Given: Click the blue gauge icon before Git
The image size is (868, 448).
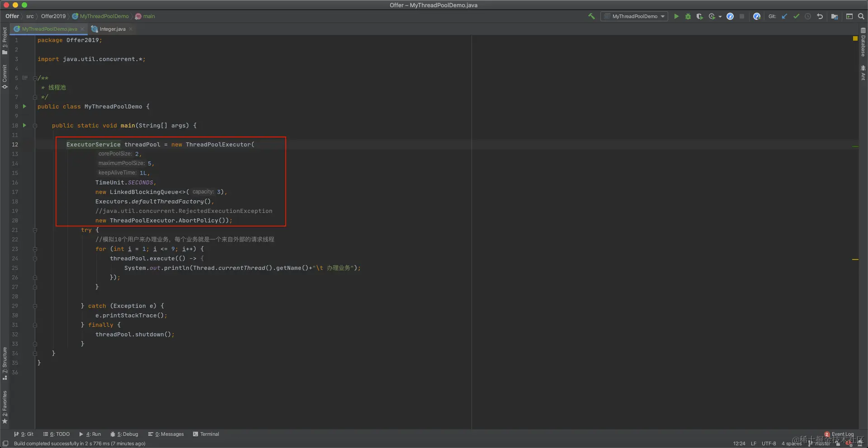Looking at the screenshot, I should tap(757, 16).
